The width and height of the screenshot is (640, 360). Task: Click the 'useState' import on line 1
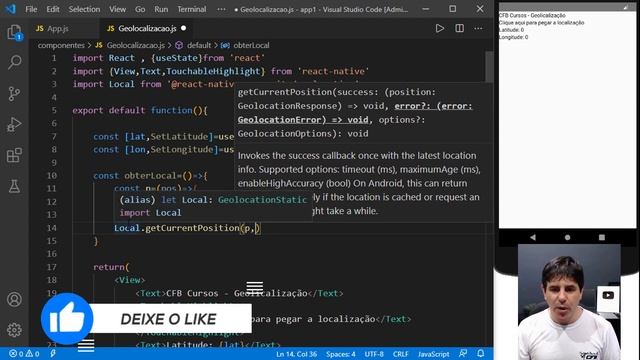click(x=176, y=58)
